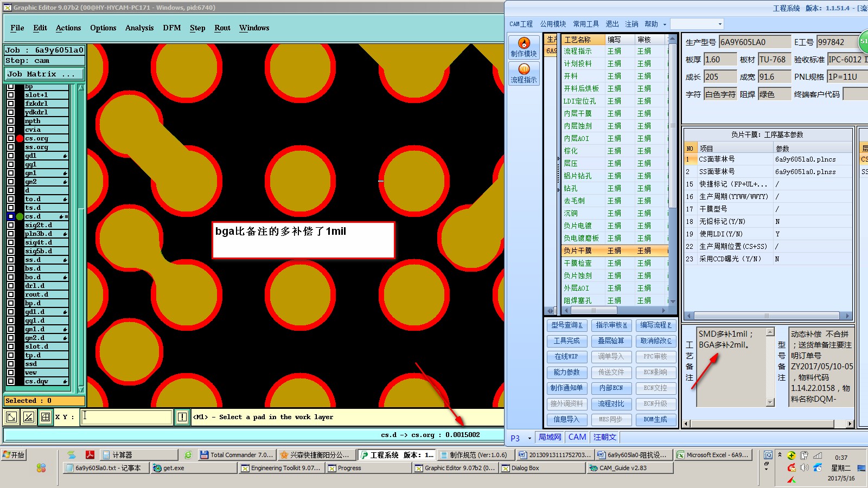This screenshot has width=868, height=488.
Task: Click the angle-measure icon in bottom toolbar
Action: point(29,417)
